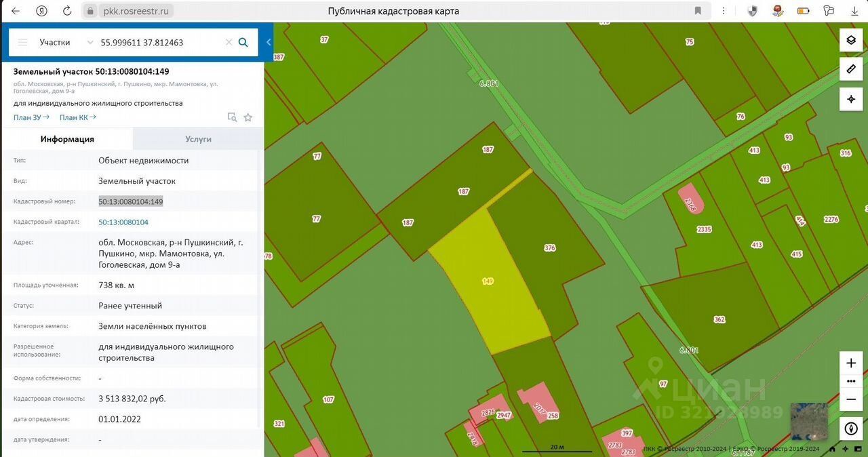Collapse the side panel with the chevron
Screen dimensions: 868x457
[269, 42]
